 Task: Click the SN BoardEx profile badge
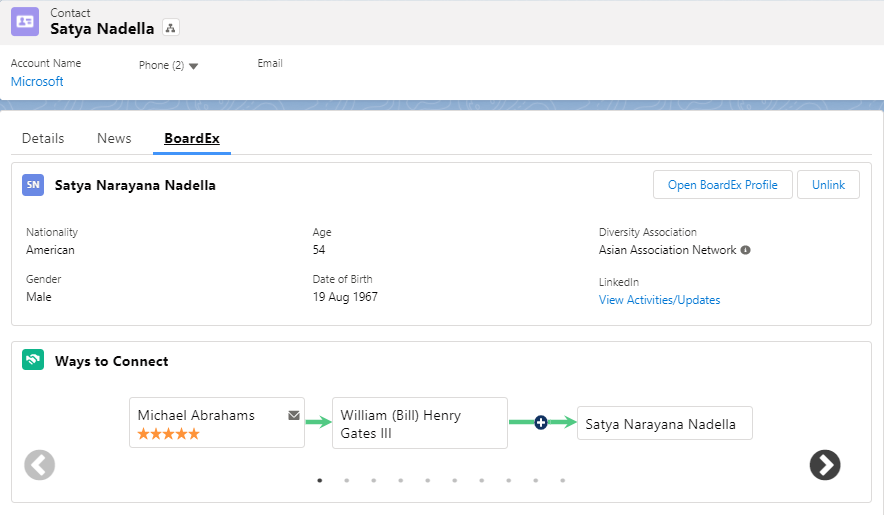(34, 185)
